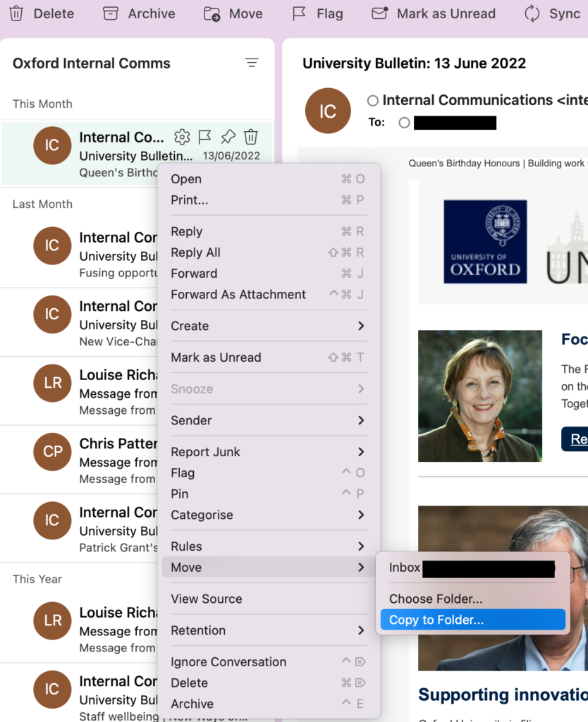Click the Delete trash icon in toolbar

click(16, 13)
